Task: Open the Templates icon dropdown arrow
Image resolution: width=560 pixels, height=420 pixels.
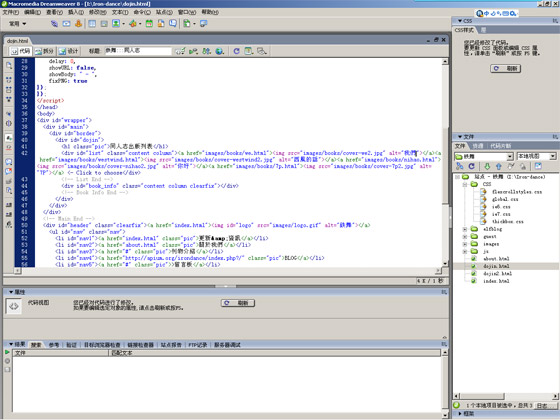Action: (x=195, y=24)
